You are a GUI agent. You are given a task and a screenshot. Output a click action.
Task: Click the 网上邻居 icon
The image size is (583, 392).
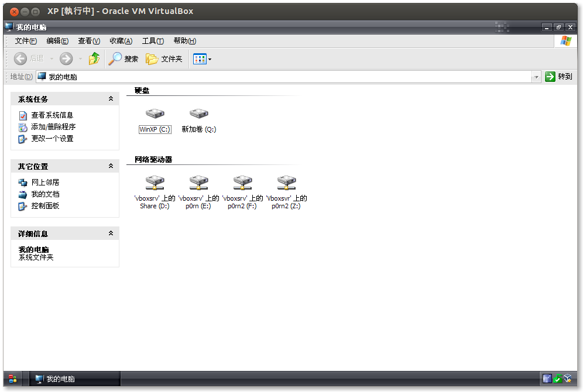coord(23,183)
